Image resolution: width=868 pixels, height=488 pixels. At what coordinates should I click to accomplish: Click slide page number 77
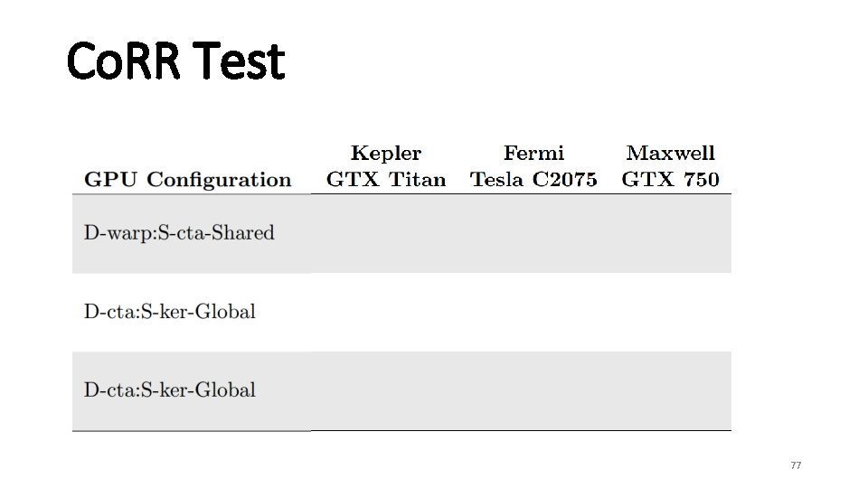click(796, 465)
